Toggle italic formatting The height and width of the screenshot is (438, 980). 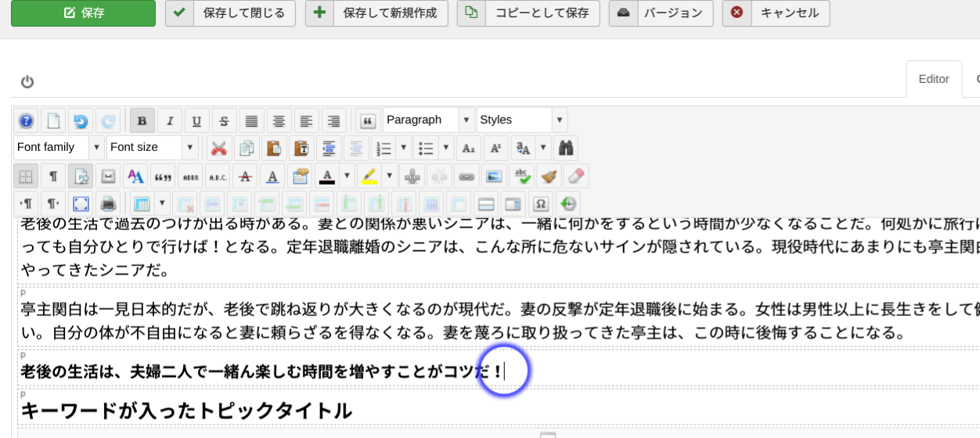point(169,120)
